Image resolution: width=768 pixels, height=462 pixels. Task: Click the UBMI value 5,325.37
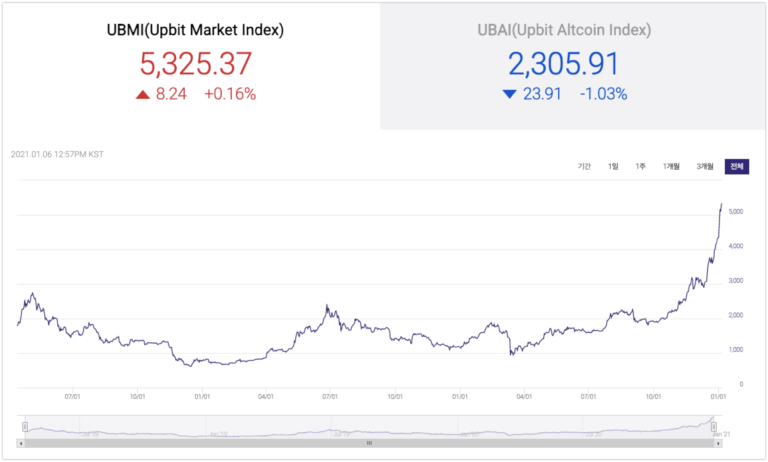(x=195, y=64)
